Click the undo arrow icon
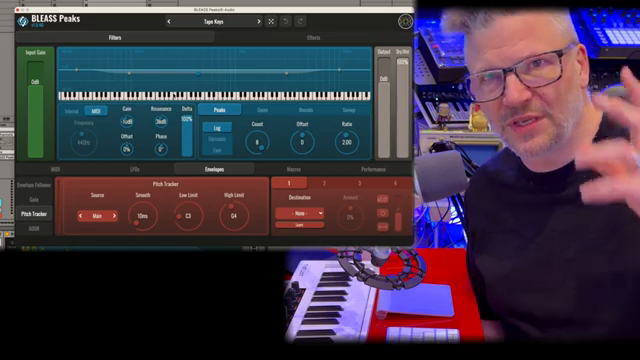The width and height of the screenshot is (640, 360). tap(286, 22)
